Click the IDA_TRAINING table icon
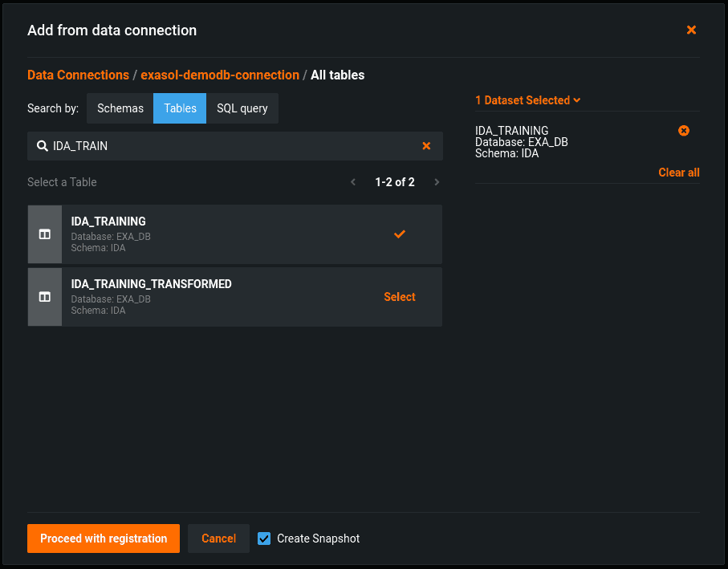 click(x=45, y=234)
